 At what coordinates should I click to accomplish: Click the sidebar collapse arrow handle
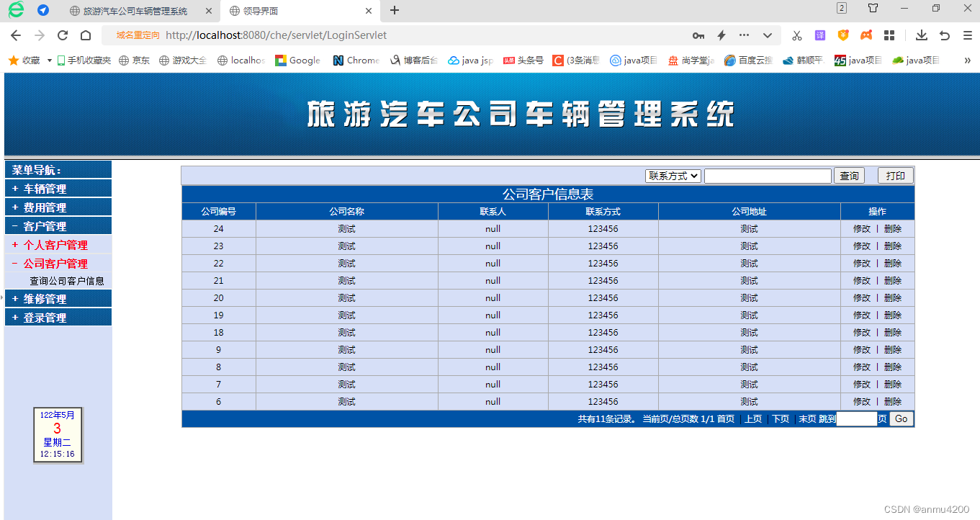[2, 297]
